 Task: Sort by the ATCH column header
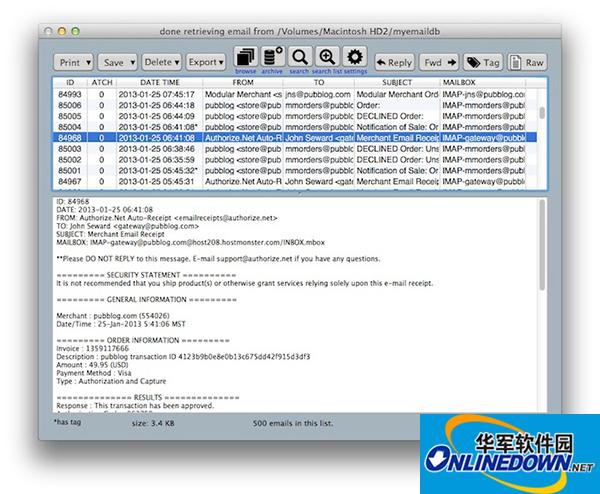[102, 83]
